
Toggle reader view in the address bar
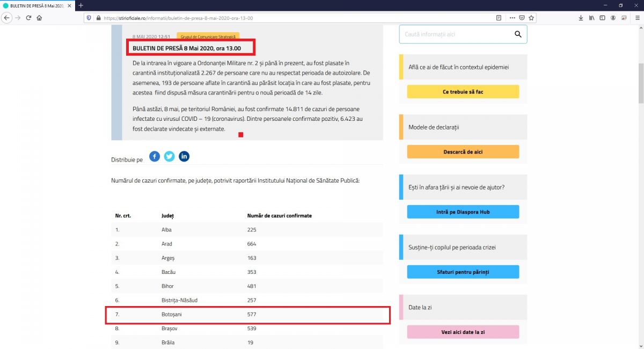pyautogui.click(x=499, y=18)
